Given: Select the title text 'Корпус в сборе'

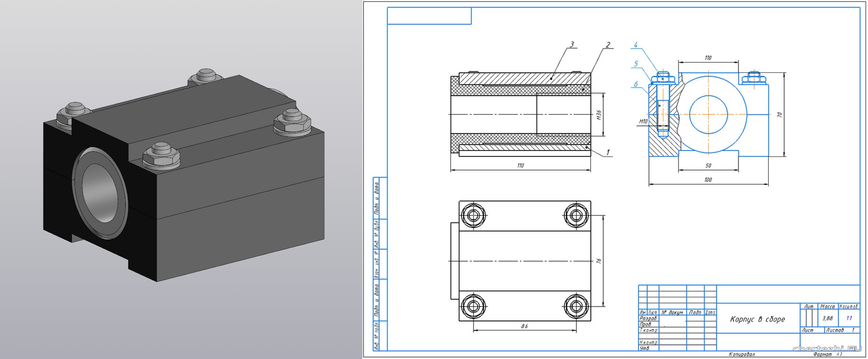Looking at the screenshot, I should [x=757, y=319].
